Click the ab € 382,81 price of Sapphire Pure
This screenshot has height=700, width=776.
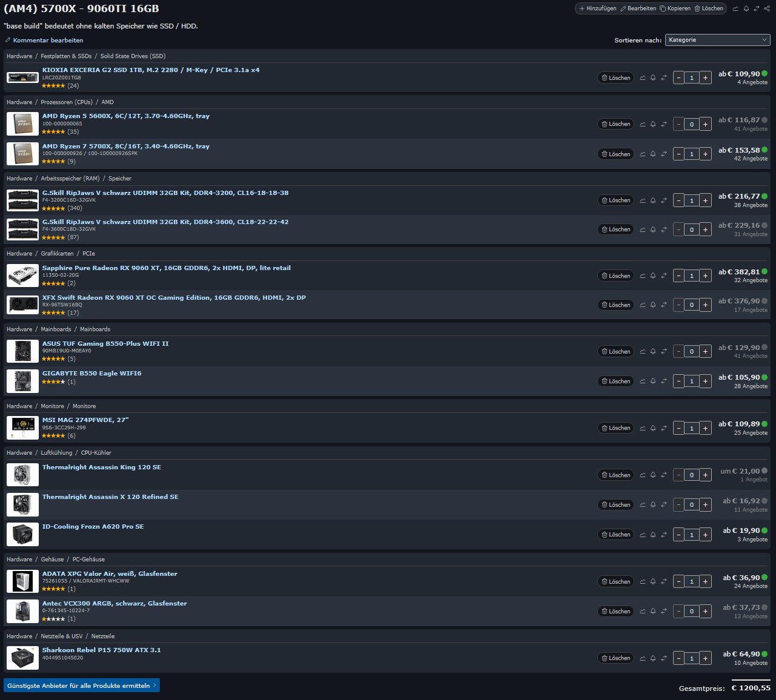coord(739,272)
